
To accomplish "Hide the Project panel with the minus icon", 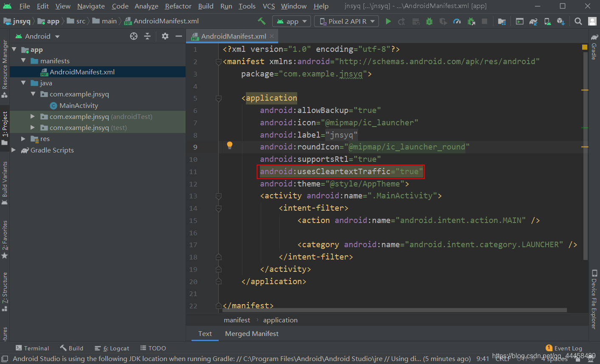I will (179, 36).
